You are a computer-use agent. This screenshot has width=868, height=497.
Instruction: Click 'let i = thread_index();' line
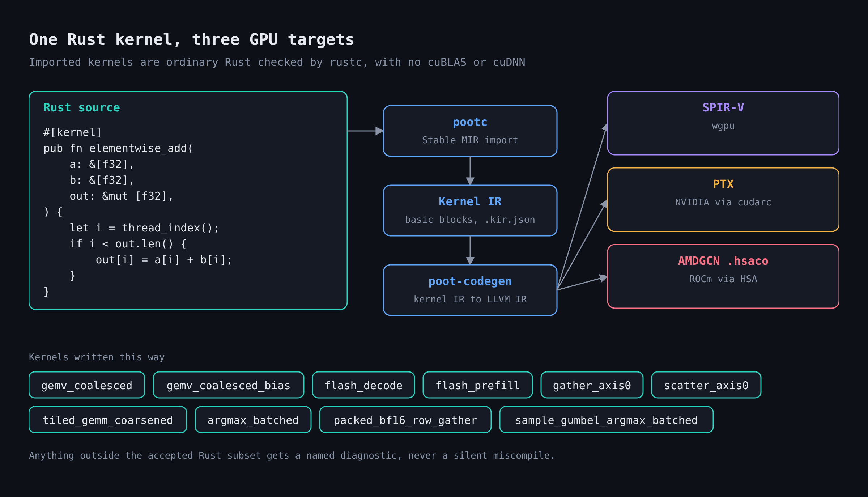tap(144, 228)
